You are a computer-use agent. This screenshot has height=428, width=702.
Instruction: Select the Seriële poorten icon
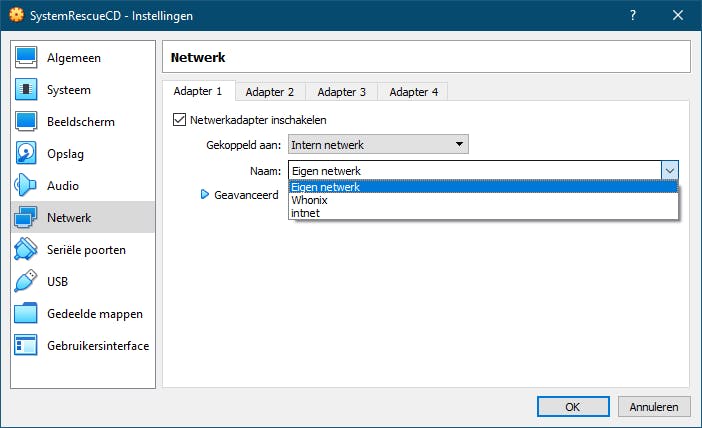[x=27, y=250]
